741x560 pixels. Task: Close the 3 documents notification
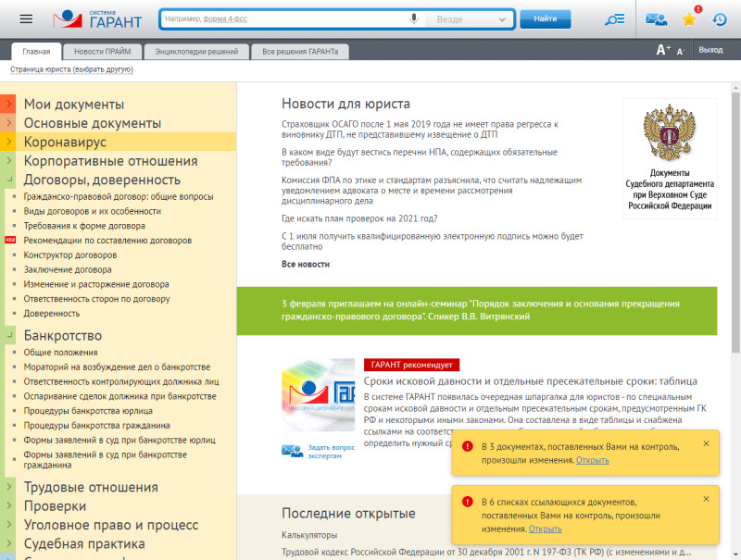(x=706, y=443)
